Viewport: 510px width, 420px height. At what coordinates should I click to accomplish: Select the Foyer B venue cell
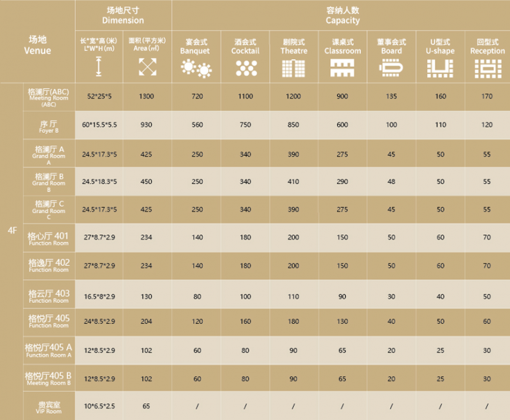pyautogui.click(x=49, y=126)
